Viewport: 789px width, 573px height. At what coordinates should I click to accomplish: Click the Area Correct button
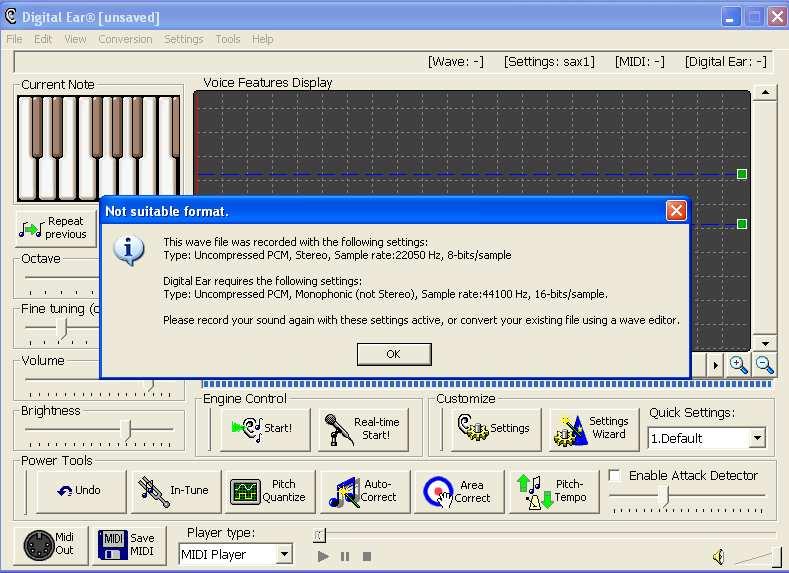coord(459,491)
